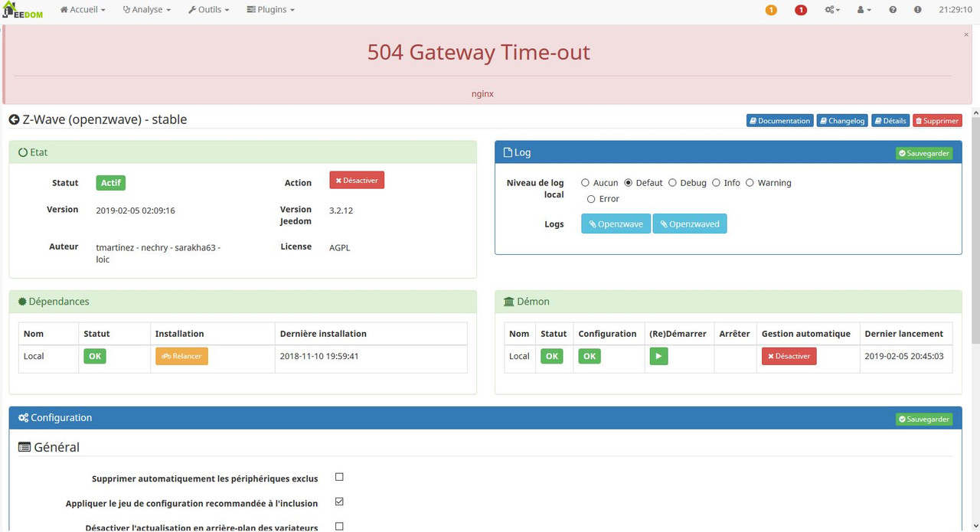Dismiss the 504 Gateway Time-out alert
Viewport: 980px width, 532px height.
pos(966,34)
